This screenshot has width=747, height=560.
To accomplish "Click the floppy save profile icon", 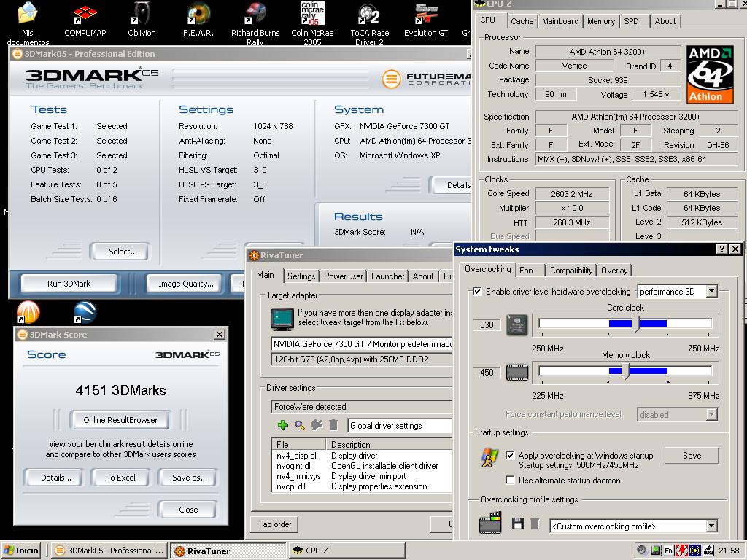I will coord(517,524).
